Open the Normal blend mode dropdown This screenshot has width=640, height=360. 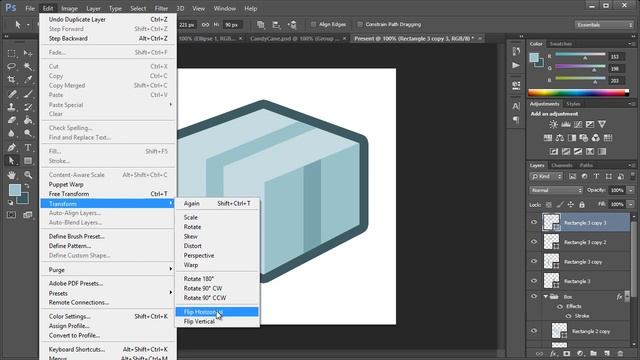coord(556,190)
